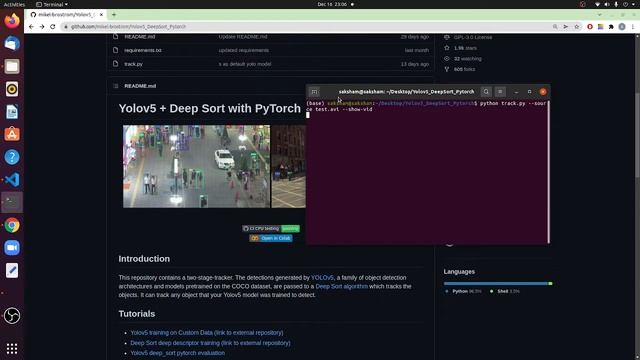This screenshot has height=360, width=640.
Task: Go forward in the Chrome browser
Action: point(42,27)
